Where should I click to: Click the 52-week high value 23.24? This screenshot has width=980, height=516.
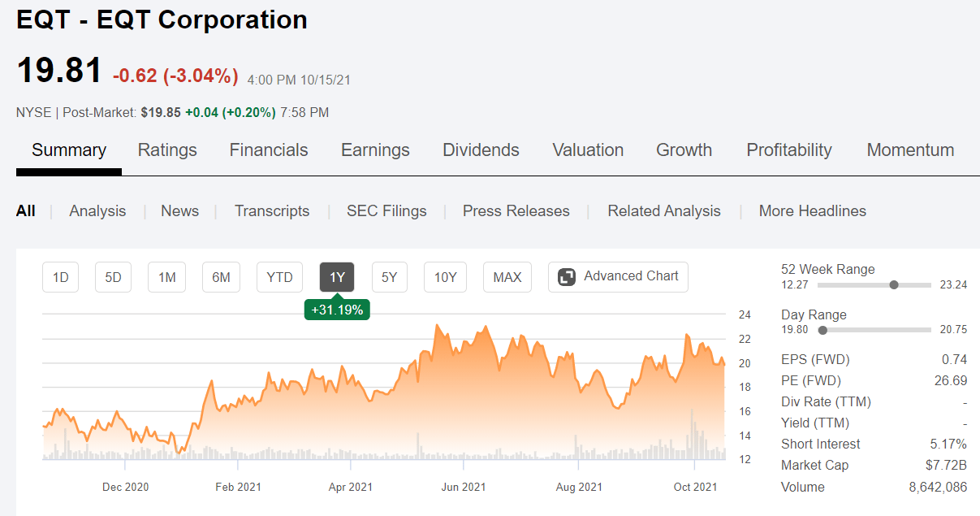coord(953,285)
